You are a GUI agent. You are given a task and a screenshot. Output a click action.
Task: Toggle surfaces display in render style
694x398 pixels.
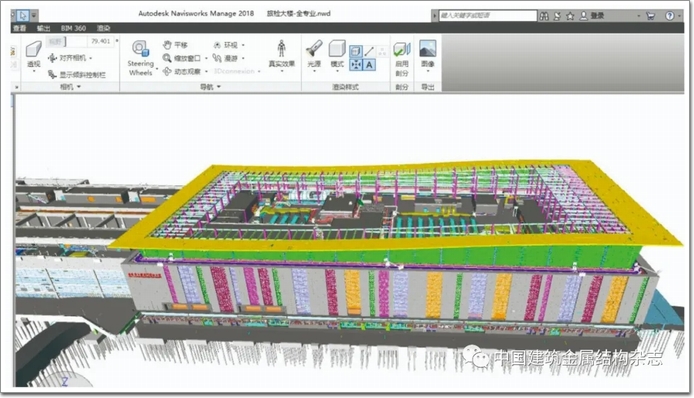point(356,52)
